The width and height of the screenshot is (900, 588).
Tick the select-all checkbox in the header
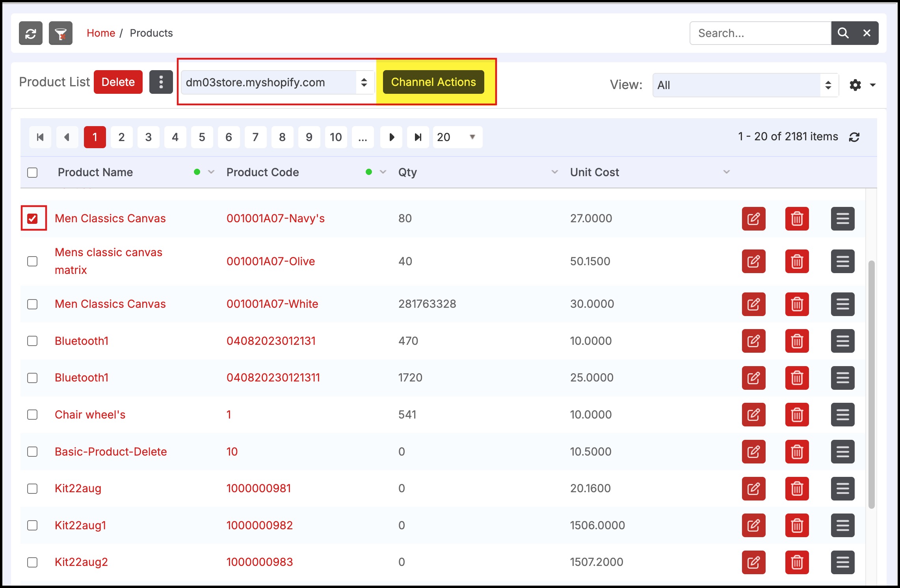click(x=32, y=173)
